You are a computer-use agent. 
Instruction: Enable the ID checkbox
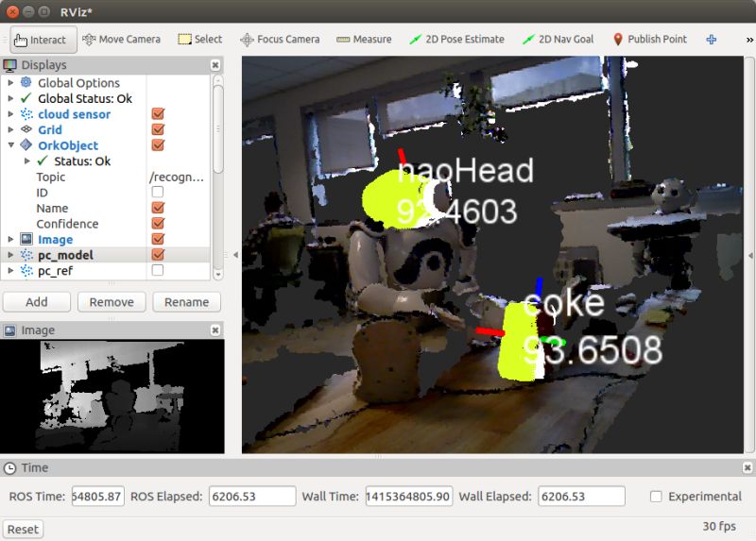point(157,192)
